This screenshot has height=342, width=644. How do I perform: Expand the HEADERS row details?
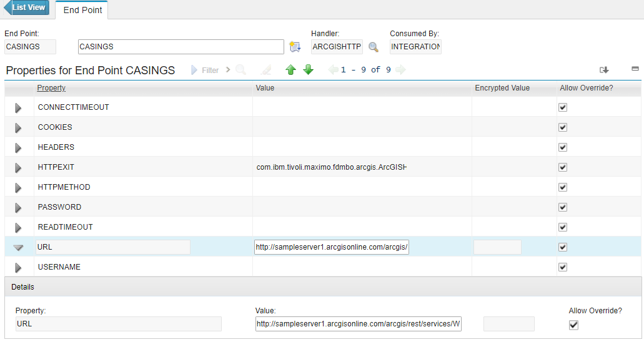point(18,148)
